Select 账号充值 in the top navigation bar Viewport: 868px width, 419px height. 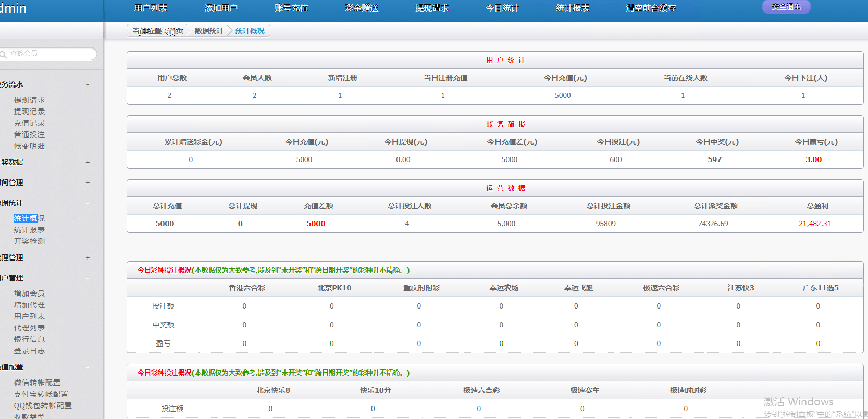[291, 8]
